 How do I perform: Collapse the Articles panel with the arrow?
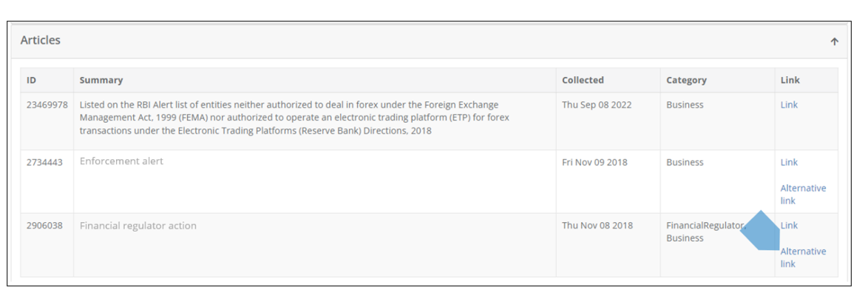pyautogui.click(x=834, y=42)
